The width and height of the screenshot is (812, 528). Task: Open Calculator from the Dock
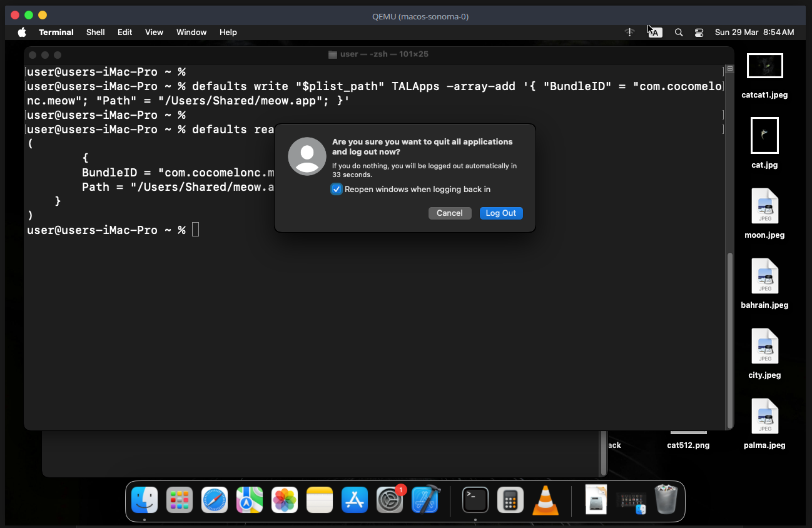510,500
